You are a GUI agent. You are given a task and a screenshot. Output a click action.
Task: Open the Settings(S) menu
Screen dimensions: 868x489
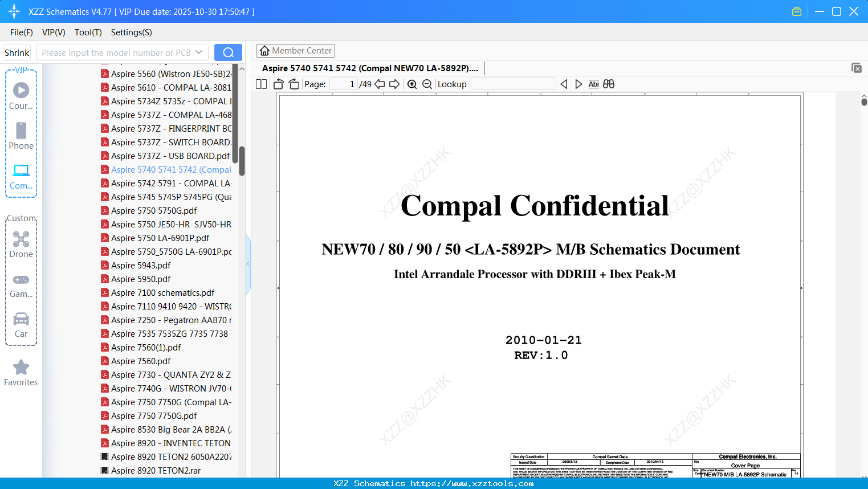tap(132, 32)
